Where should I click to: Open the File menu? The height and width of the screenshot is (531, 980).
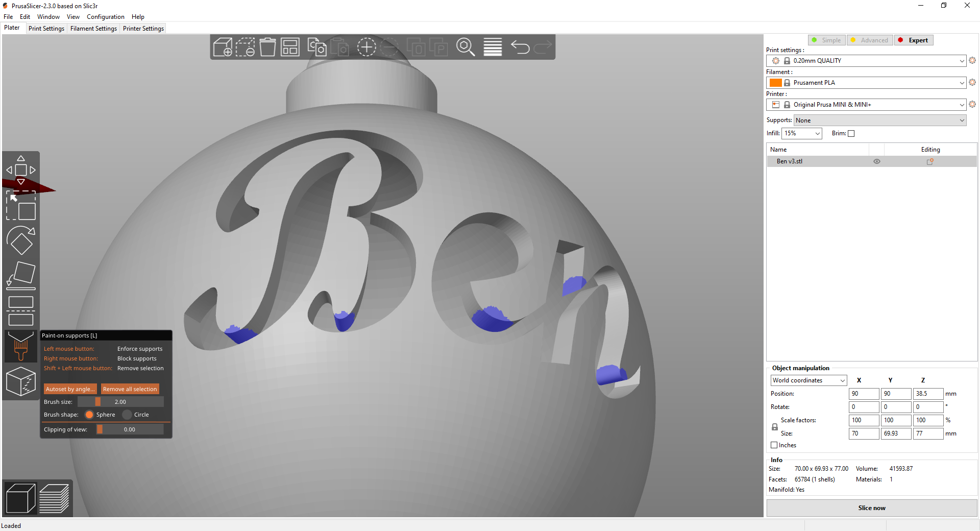point(8,17)
